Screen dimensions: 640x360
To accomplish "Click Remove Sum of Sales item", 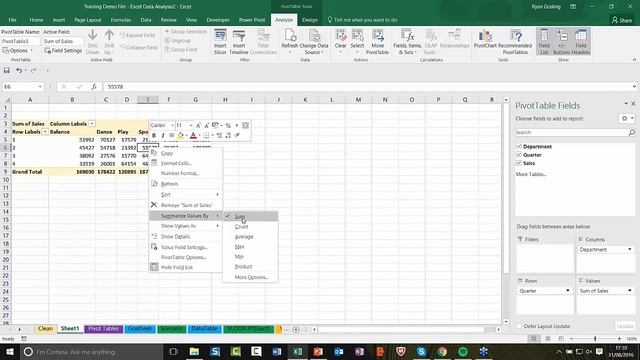I will [x=186, y=205].
